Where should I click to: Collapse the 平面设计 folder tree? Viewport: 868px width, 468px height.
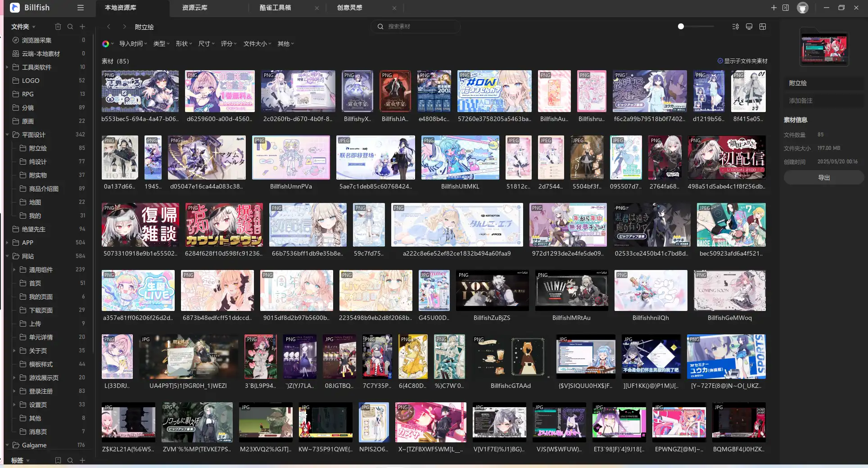point(7,135)
